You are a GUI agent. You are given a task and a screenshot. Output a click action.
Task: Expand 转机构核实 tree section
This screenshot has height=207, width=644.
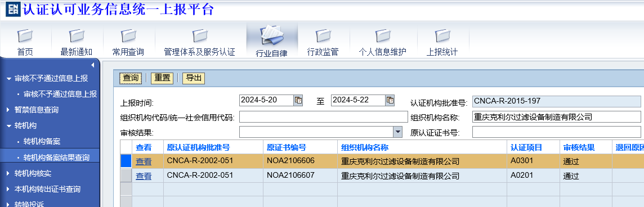(8, 173)
